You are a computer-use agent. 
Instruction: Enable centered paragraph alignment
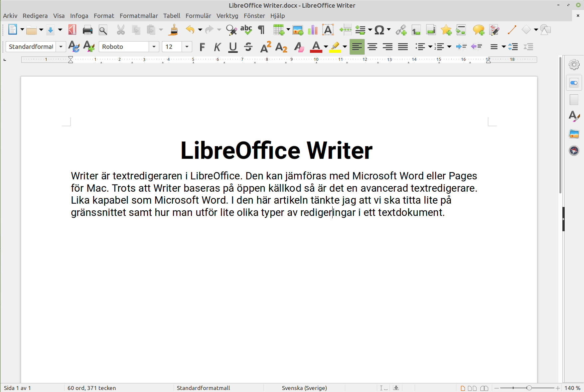[372, 47]
